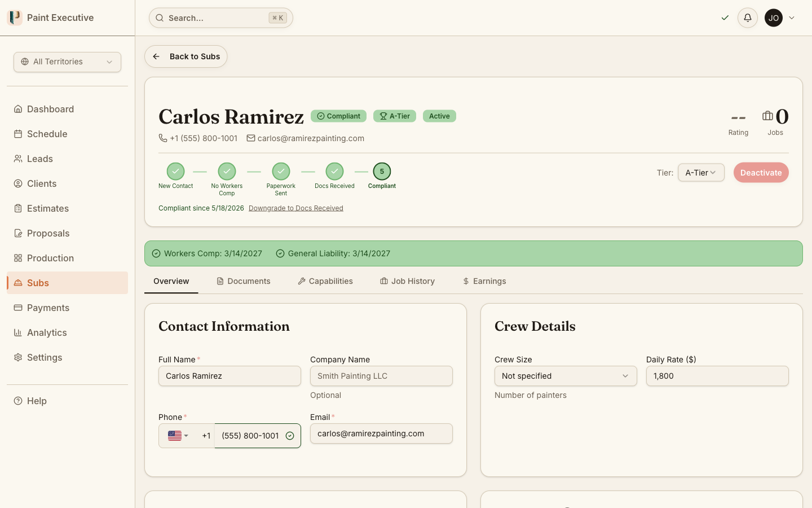Click the 'Number of painters' hint text

[x=531, y=395]
